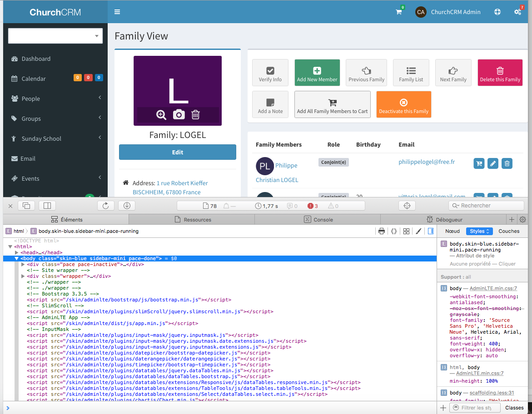
Task: Click Add All Family Members to Cart
Action: (332, 104)
